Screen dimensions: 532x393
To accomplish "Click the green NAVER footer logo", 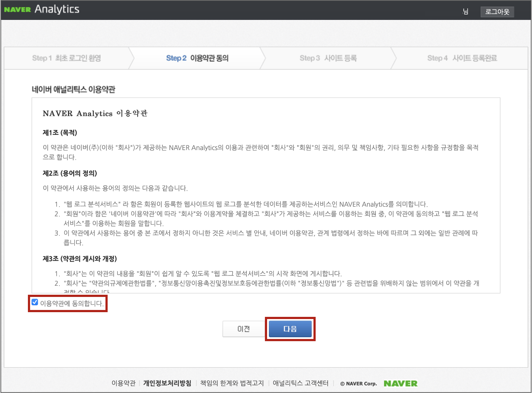I will click(400, 384).
